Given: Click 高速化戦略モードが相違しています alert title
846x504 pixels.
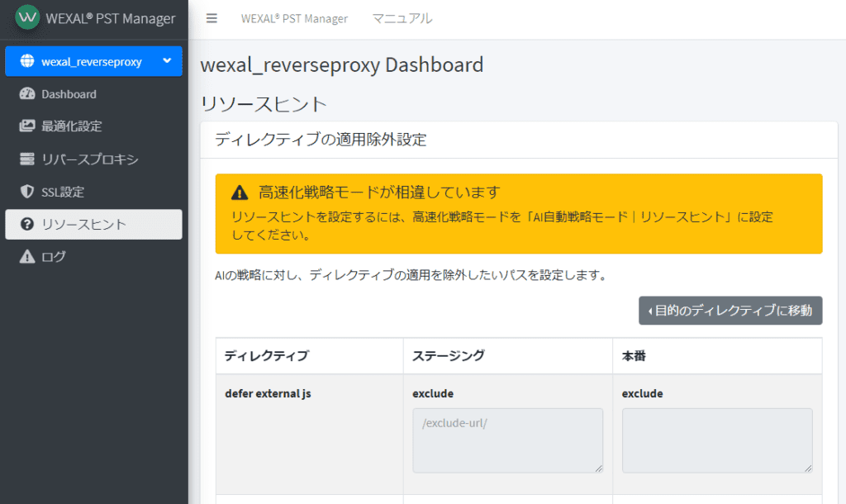Looking at the screenshot, I should coord(379,193).
